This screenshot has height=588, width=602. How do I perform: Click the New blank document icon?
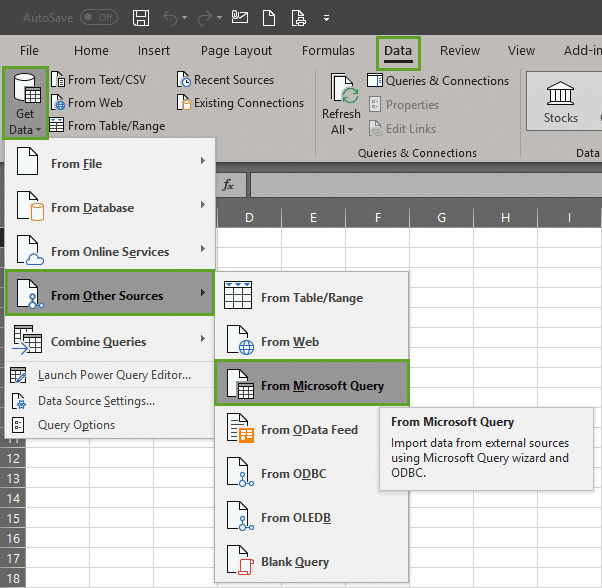pyautogui.click(x=269, y=18)
